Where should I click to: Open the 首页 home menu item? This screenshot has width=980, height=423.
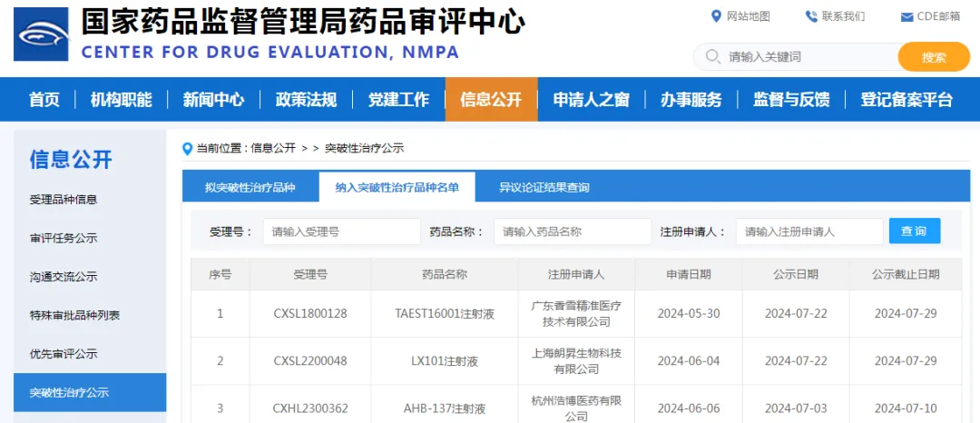click(x=44, y=100)
